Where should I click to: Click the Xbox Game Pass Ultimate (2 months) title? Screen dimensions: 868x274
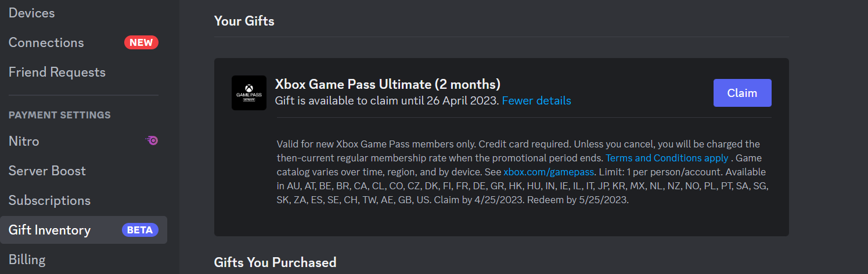tap(387, 84)
